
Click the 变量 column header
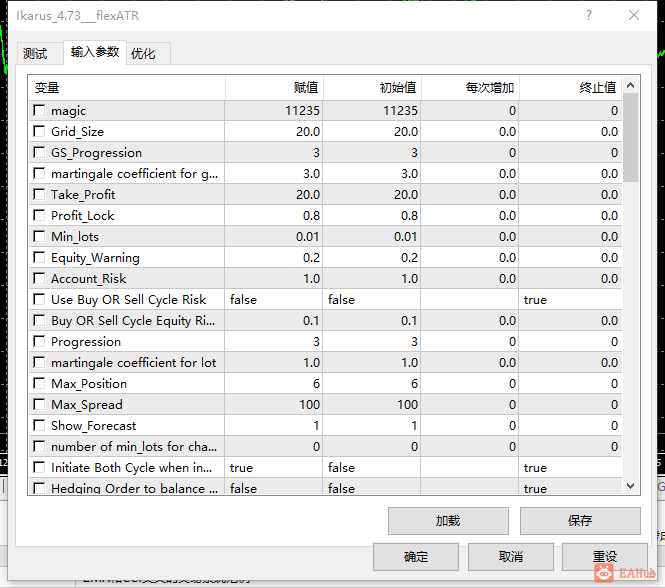(127, 88)
